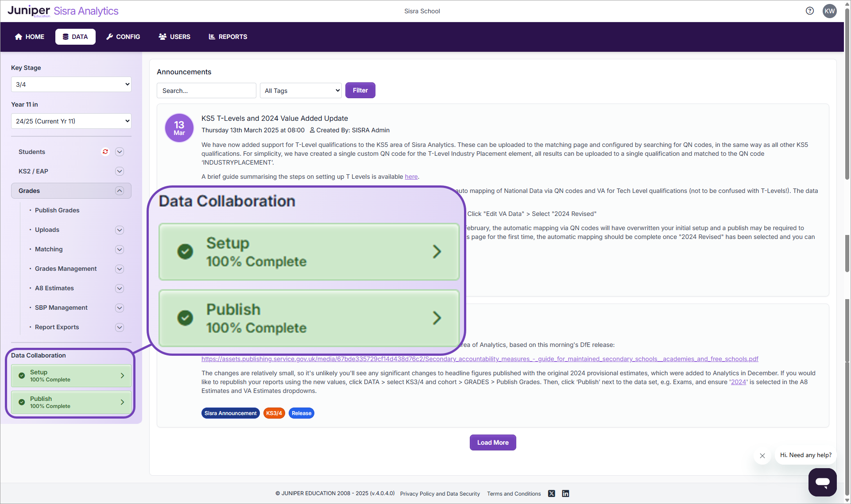Click the USERS icon in the navbar

(162, 36)
